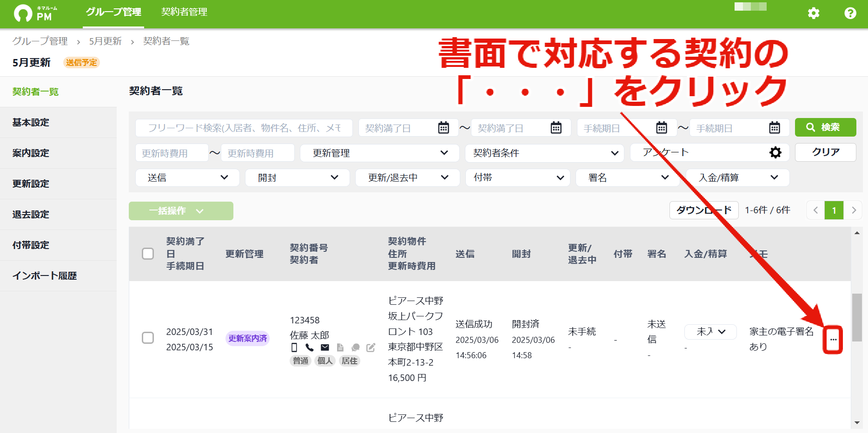Select 契約者一覧 in the sidebar
Image resolution: width=868 pixels, height=433 pixels.
coord(58,92)
